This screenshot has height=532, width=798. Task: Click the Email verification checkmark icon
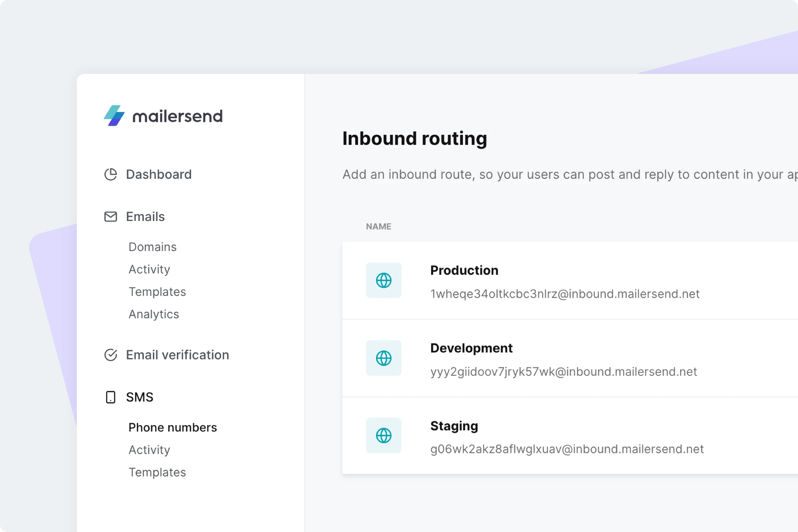pos(110,355)
